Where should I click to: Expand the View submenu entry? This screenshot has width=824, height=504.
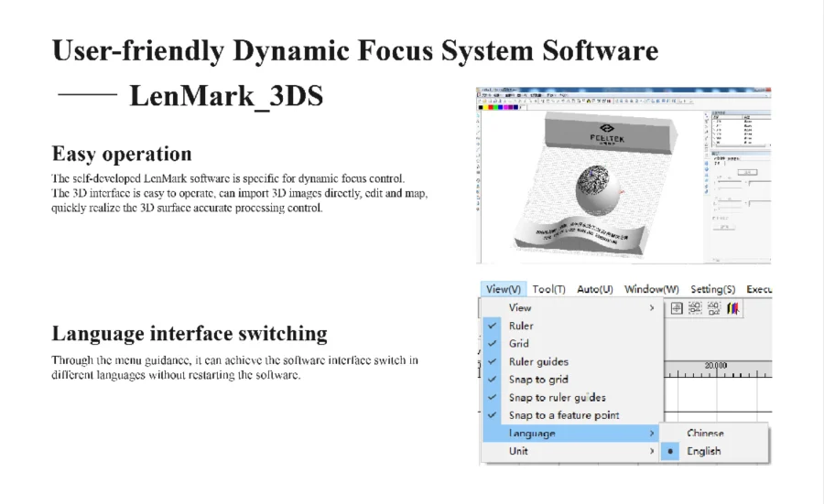point(570,307)
